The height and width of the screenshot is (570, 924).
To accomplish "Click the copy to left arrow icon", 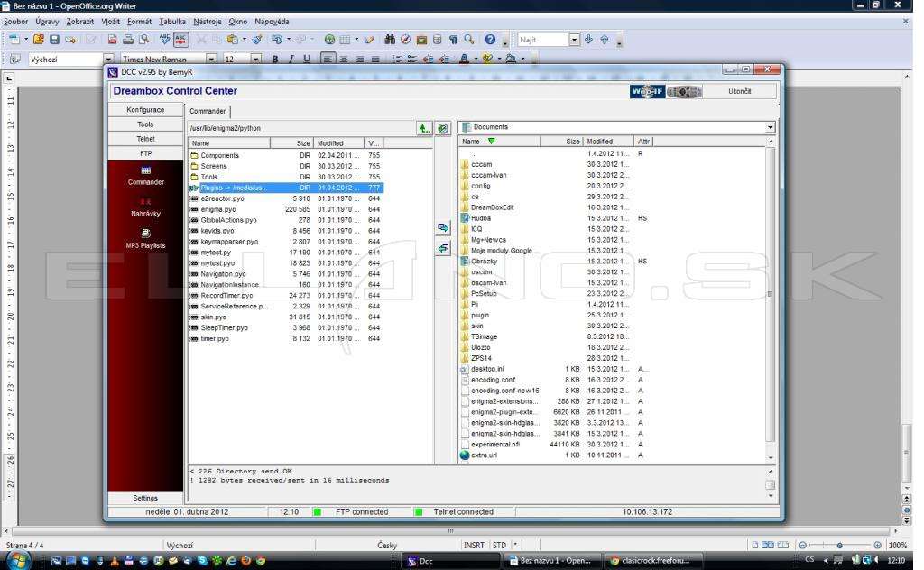I will (443, 249).
